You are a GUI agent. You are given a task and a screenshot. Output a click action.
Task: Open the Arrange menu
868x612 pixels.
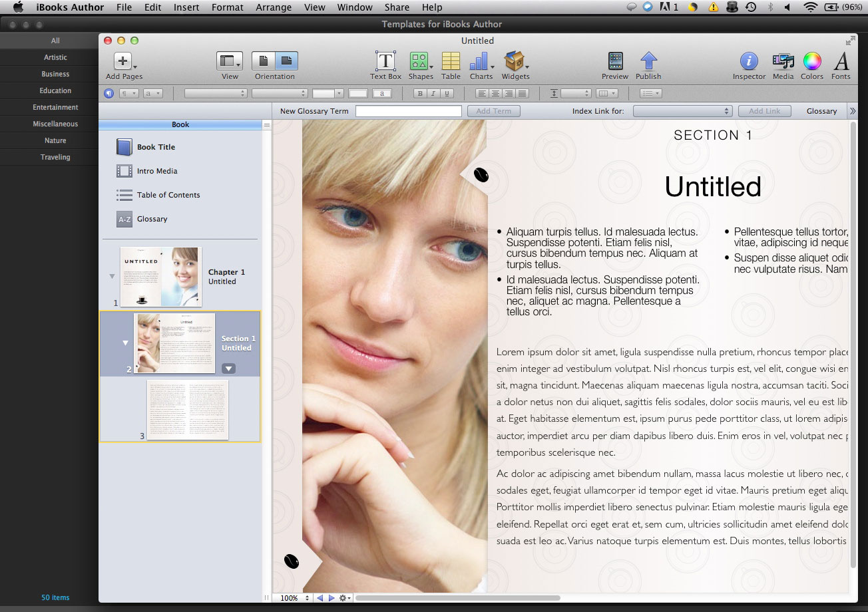tap(274, 7)
